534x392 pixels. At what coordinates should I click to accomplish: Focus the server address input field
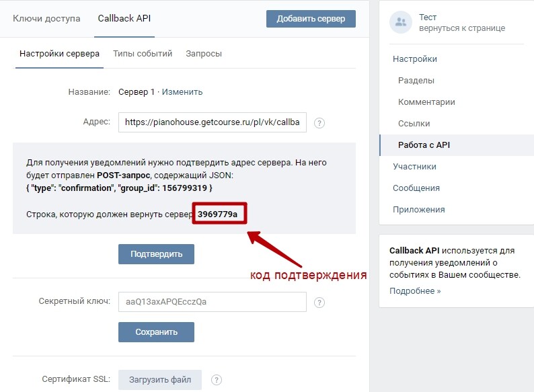click(x=212, y=122)
